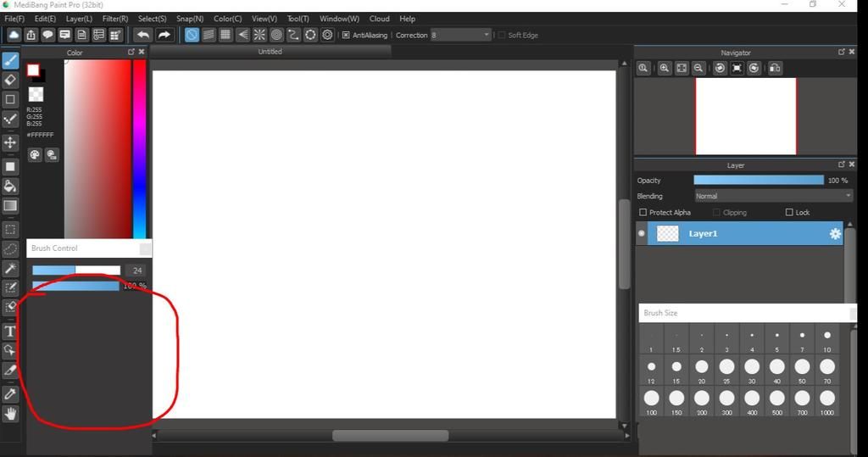Click Navigator zoom in icon

pyautogui.click(x=665, y=68)
